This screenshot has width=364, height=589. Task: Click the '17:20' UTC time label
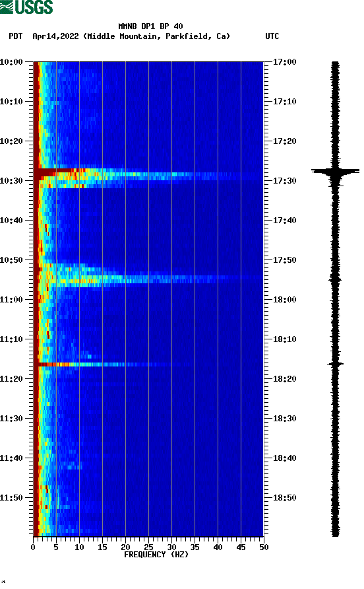(x=284, y=141)
